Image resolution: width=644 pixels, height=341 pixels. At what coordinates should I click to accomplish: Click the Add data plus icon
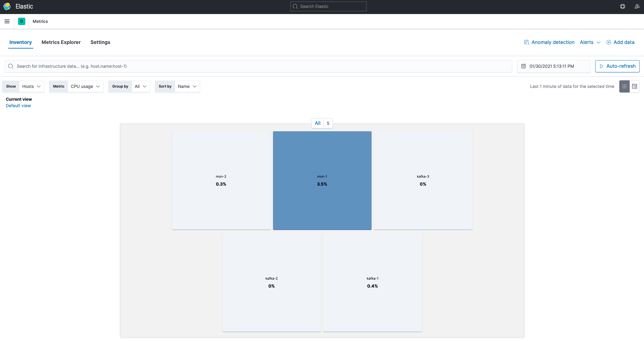click(x=609, y=42)
